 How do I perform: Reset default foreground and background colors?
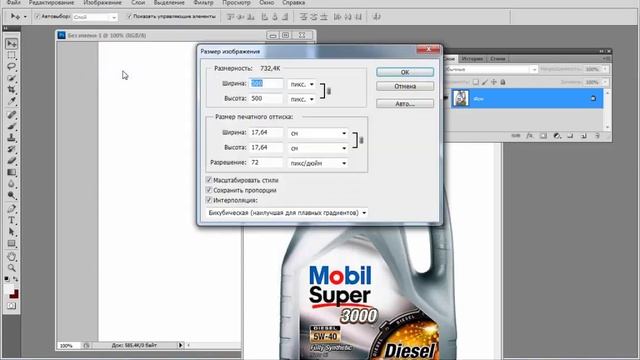(7, 279)
